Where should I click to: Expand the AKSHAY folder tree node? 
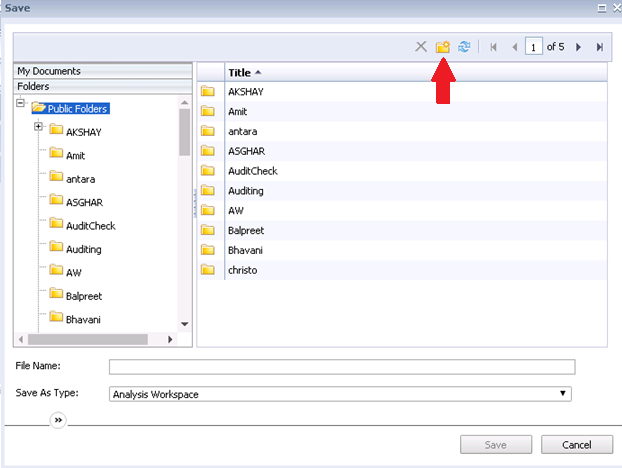[38, 127]
